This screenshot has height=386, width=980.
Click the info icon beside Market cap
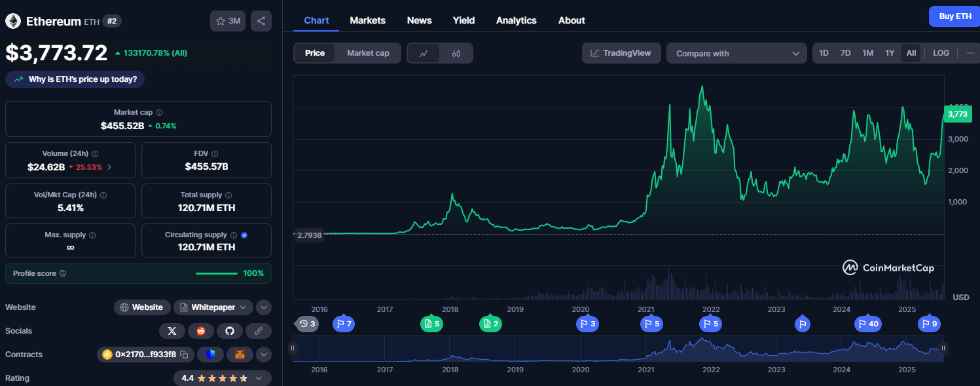pyautogui.click(x=159, y=113)
